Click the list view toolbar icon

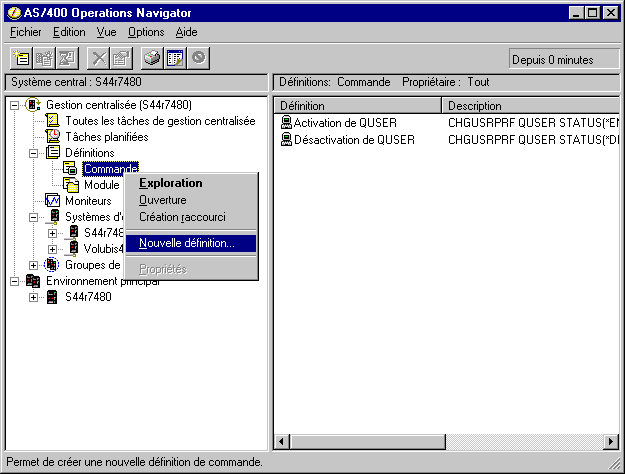175,59
